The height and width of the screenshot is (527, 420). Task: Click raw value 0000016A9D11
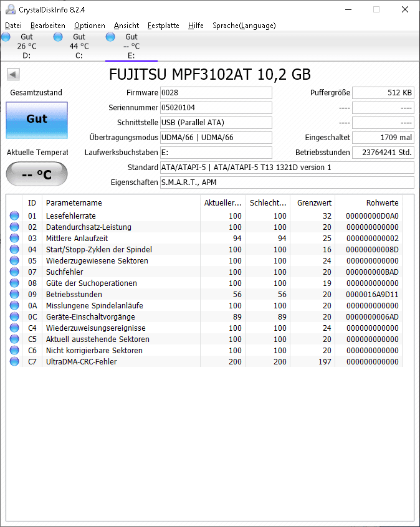click(x=372, y=295)
